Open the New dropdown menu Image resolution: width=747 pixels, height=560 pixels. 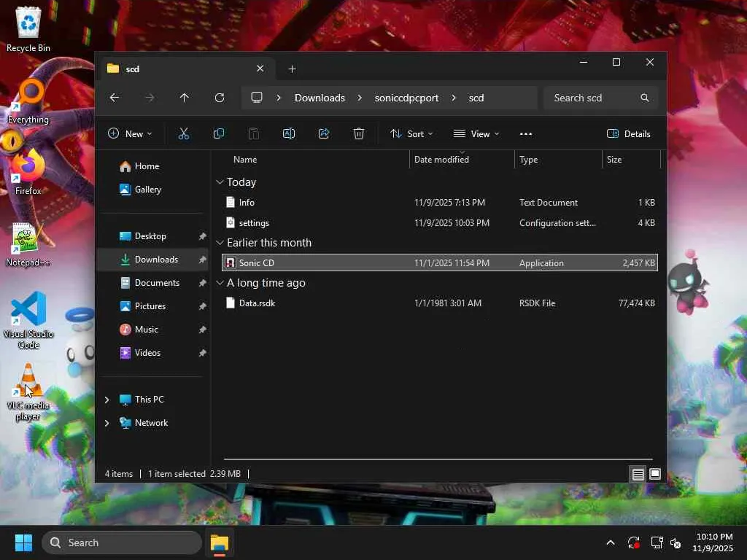point(130,134)
